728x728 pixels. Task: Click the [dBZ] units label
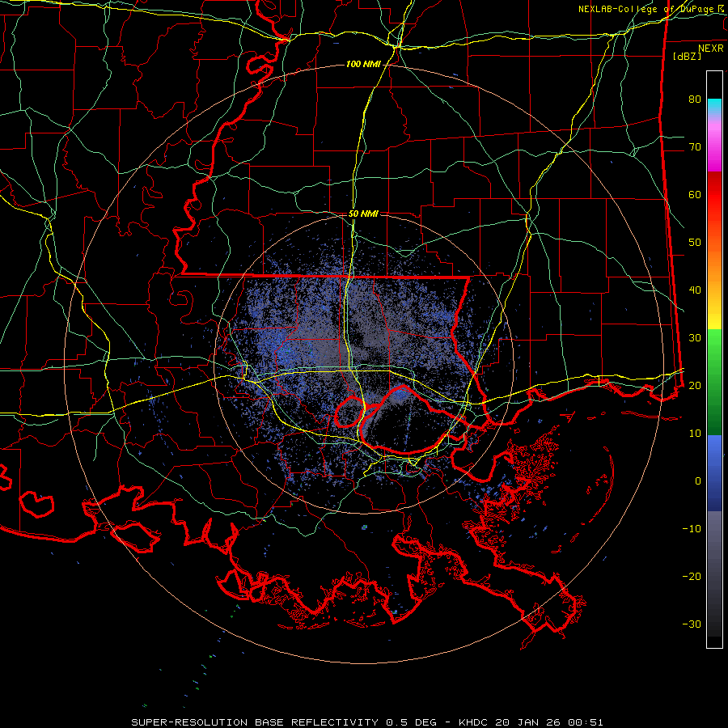pos(687,56)
